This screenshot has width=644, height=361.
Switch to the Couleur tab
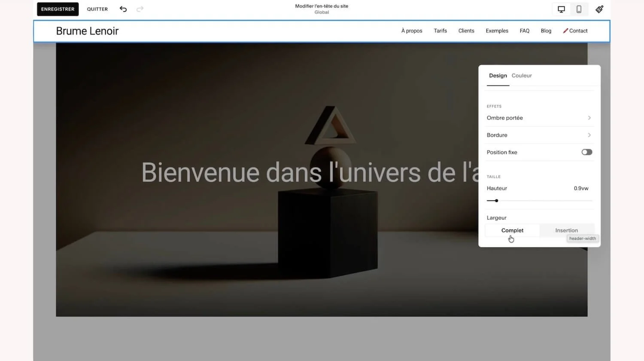coord(521,76)
